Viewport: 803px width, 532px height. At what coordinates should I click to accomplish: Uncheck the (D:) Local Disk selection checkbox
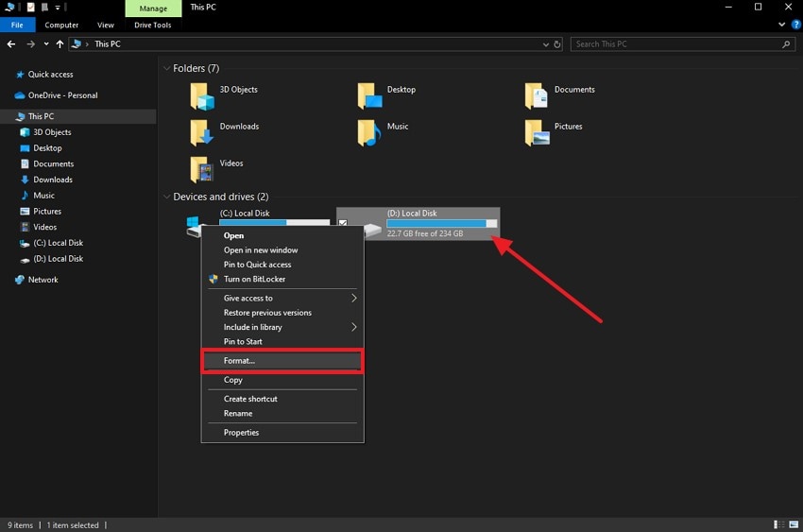click(343, 223)
